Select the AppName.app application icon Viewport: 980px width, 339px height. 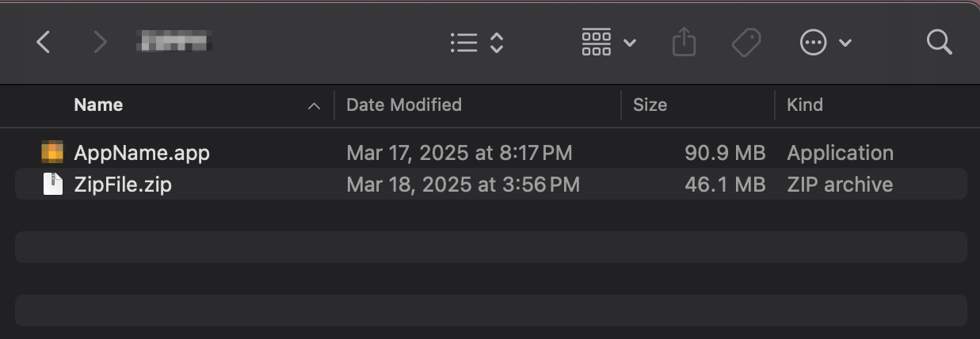click(x=52, y=152)
